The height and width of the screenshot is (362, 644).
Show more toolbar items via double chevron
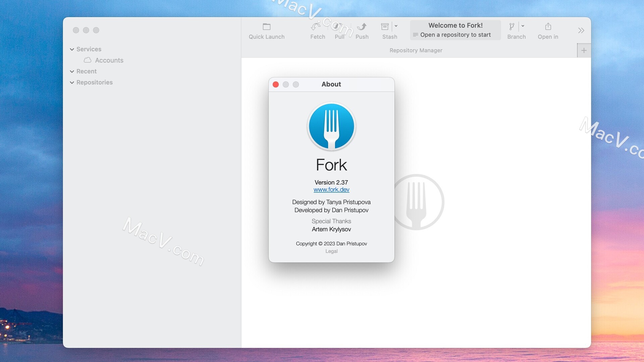coord(581,31)
